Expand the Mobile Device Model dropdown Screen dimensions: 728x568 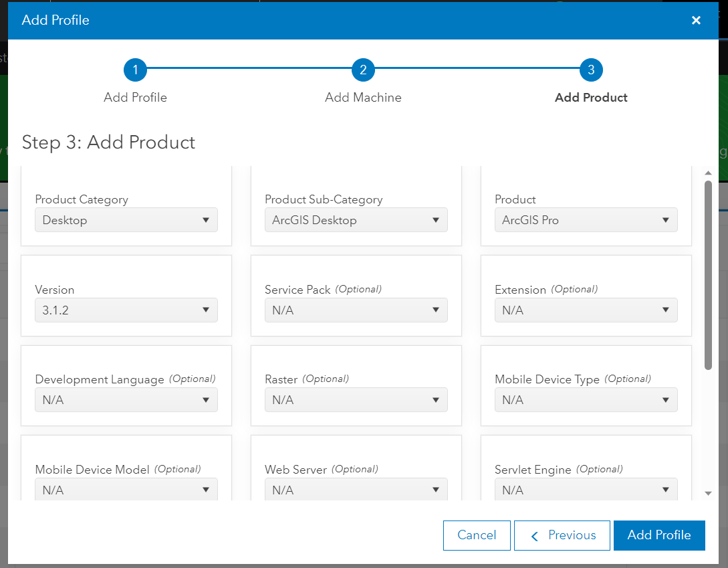click(x=126, y=490)
